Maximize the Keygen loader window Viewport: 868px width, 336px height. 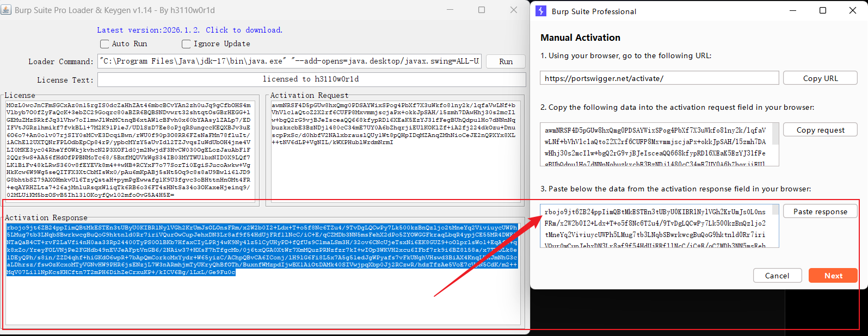[x=482, y=10]
